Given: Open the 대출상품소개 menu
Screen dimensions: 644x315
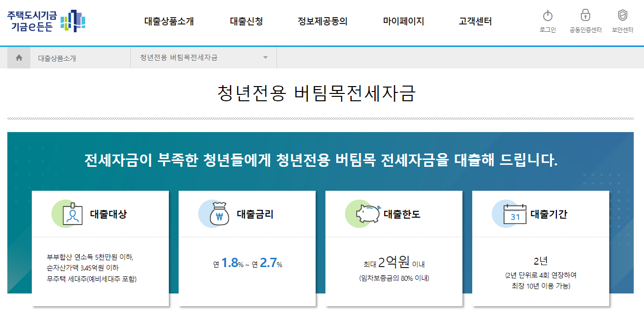Looking at the screenshot, I should click(169, 22).
